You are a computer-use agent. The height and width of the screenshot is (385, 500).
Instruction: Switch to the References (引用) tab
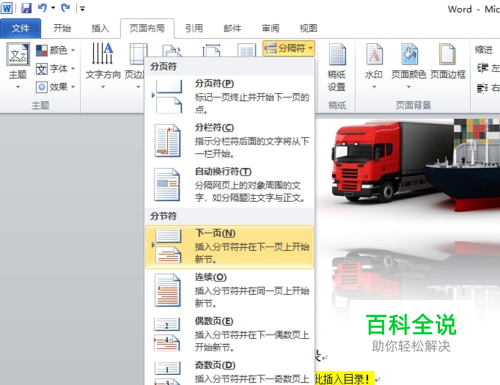194,28
